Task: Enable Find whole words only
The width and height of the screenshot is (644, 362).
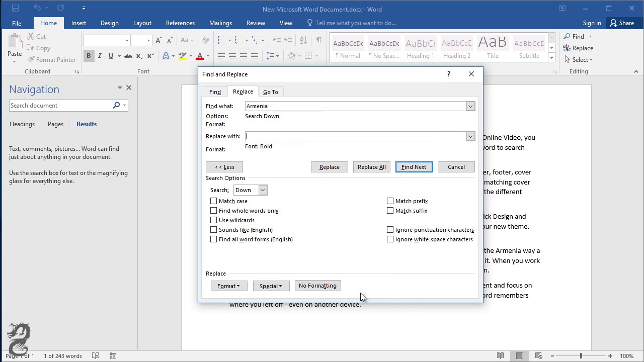Action: pos(213,211)
